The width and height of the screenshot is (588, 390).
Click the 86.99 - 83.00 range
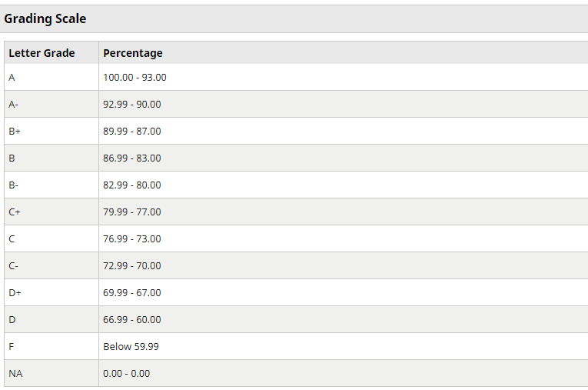(x=132, y=158)
